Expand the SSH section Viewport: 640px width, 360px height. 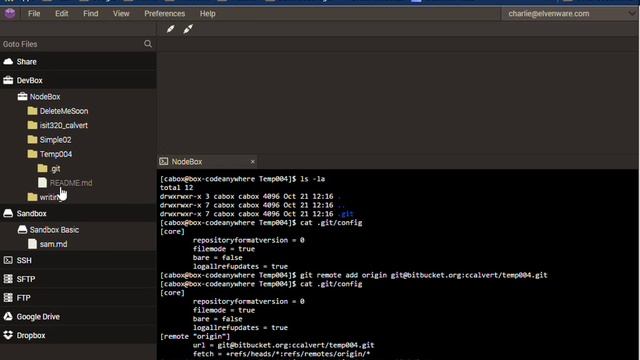pyautogui.click(x=24, y=260)
